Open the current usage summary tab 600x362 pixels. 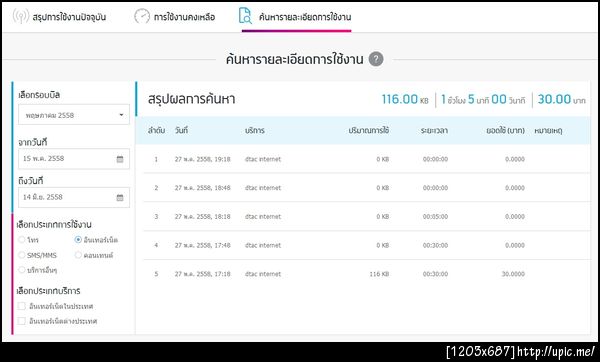pyautogui.click(x=59, y=16)
